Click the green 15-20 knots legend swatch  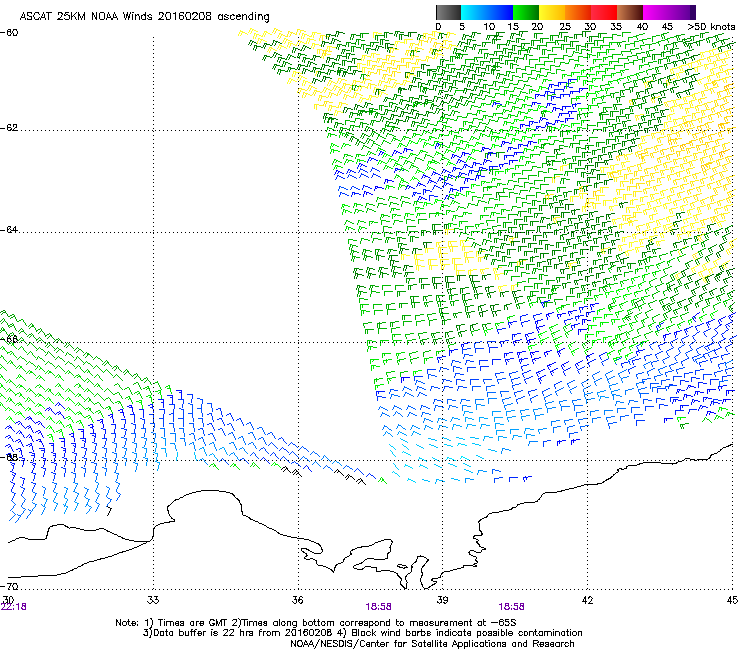click(x=526, y=12)
